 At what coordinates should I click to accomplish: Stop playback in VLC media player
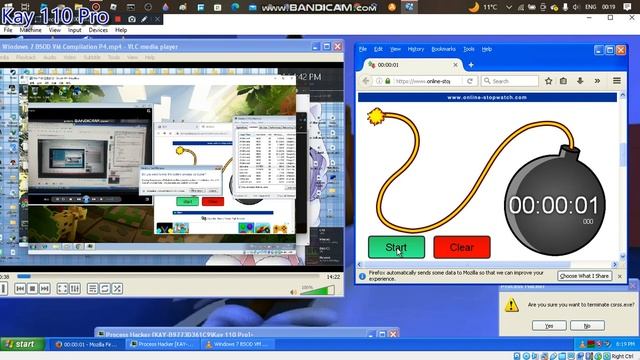[33, 289]
